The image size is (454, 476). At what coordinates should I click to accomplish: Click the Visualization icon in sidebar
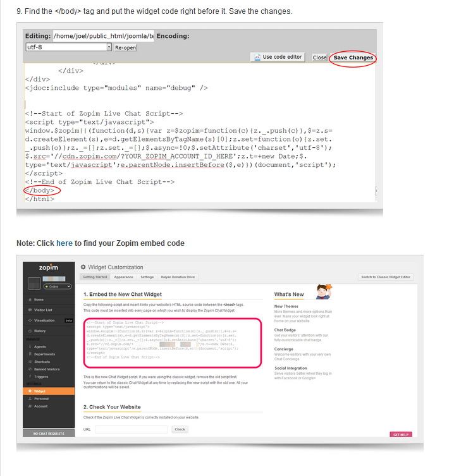[x=30, y=320]
